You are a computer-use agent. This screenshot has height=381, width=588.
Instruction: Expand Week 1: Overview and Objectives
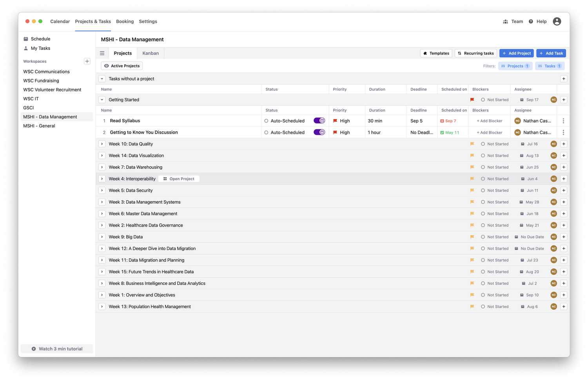pos(102,295)
